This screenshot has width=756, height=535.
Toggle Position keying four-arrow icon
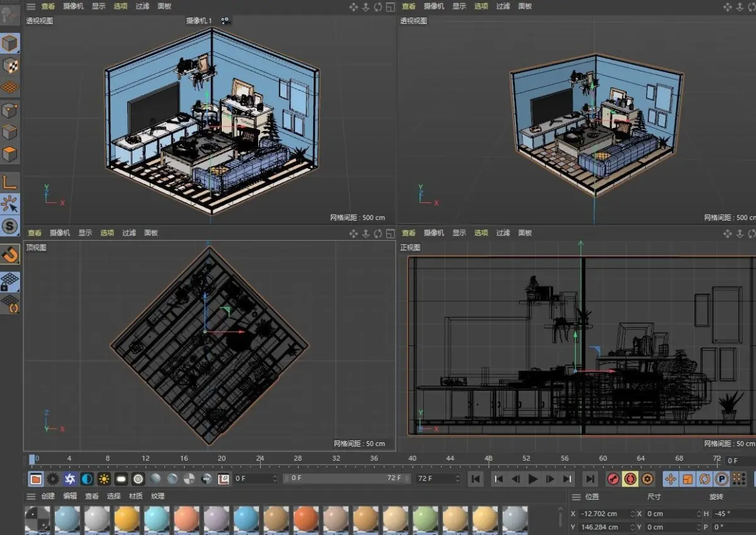tap(670, 479)
